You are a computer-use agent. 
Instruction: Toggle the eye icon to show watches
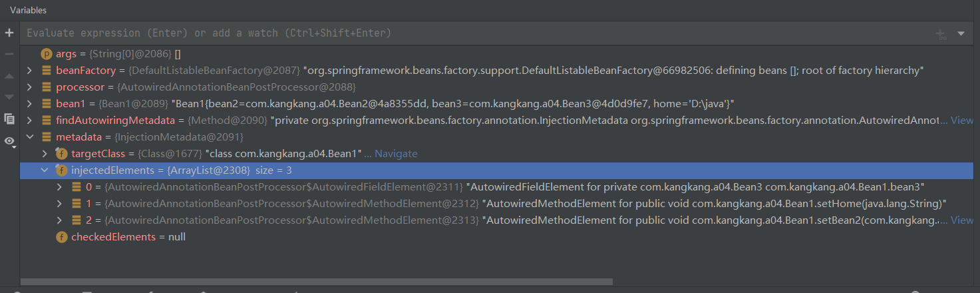pyautogui.click(x=9, y=141)
